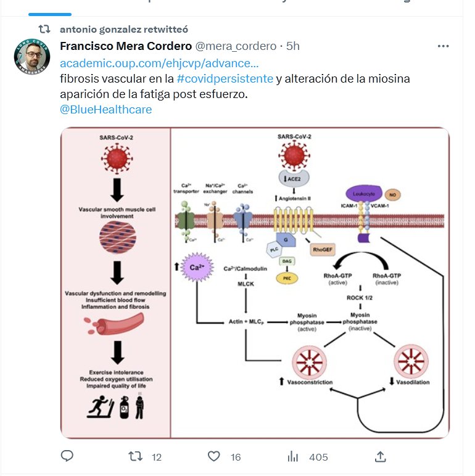The width and height of the screenshot is (475, 476).
Task: Click the small retweeted indicator icon above the tweet
Action: click(44, 30)
